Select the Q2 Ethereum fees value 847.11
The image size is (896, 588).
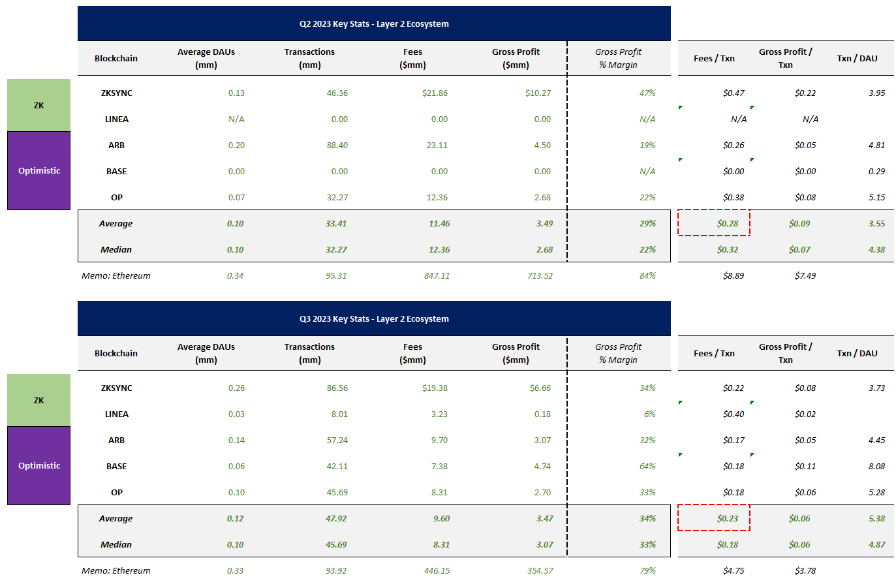pos(437,275)
